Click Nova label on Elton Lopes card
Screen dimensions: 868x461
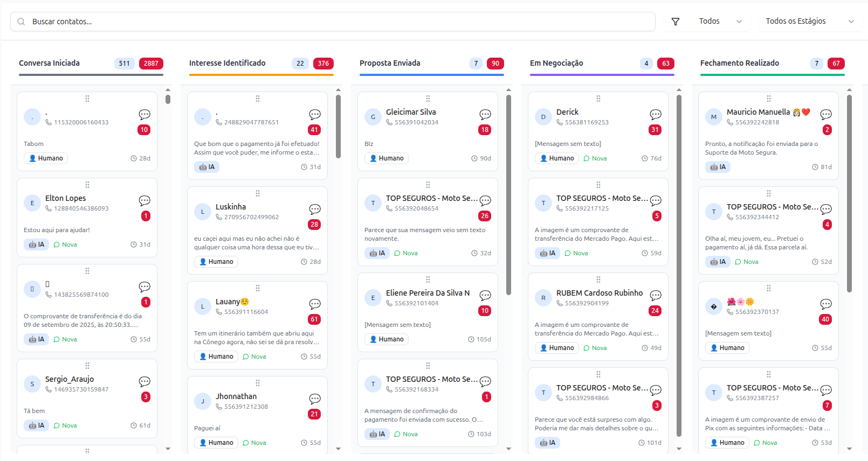coord(65,245)
